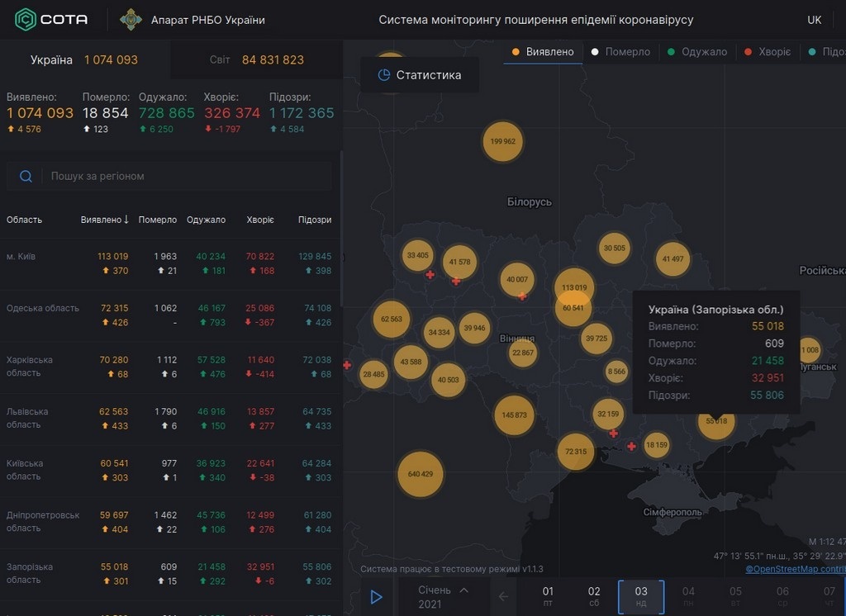
Task: Click Odesa bubble 72 315
Action: pyautogui.click(x=576, y=452)
